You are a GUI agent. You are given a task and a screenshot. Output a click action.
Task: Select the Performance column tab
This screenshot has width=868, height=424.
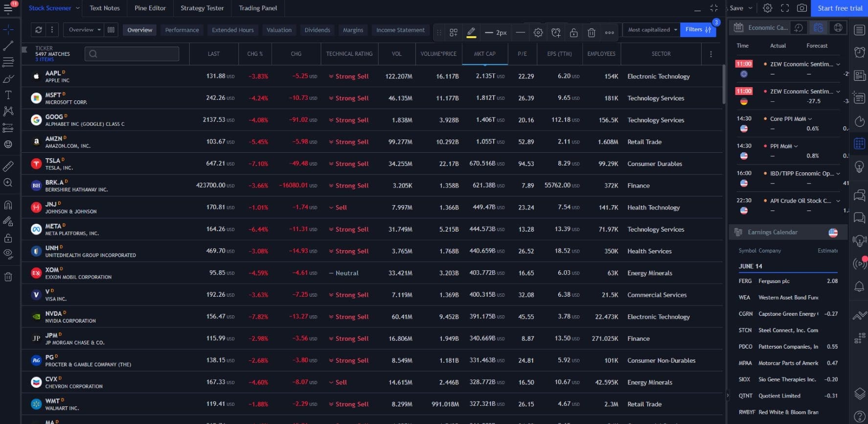[x=182, y=30]
